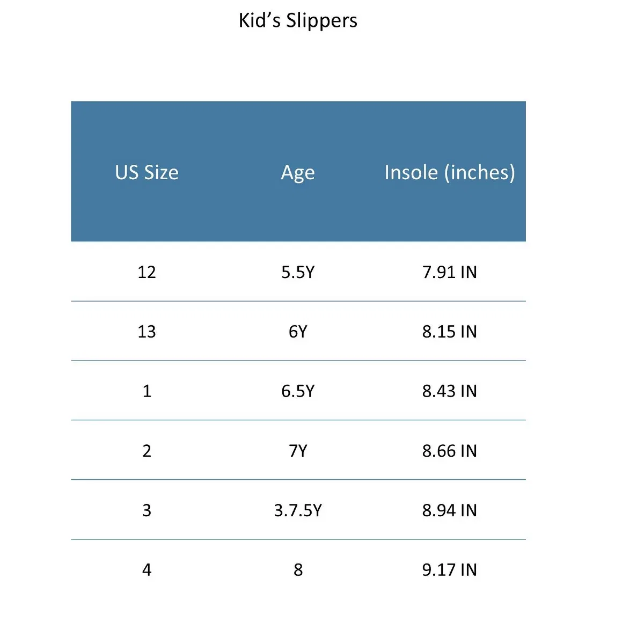This screenshot has width=644, height=644.
Task: Click the 6.5Y age cell
Action: tap(298, 391)
